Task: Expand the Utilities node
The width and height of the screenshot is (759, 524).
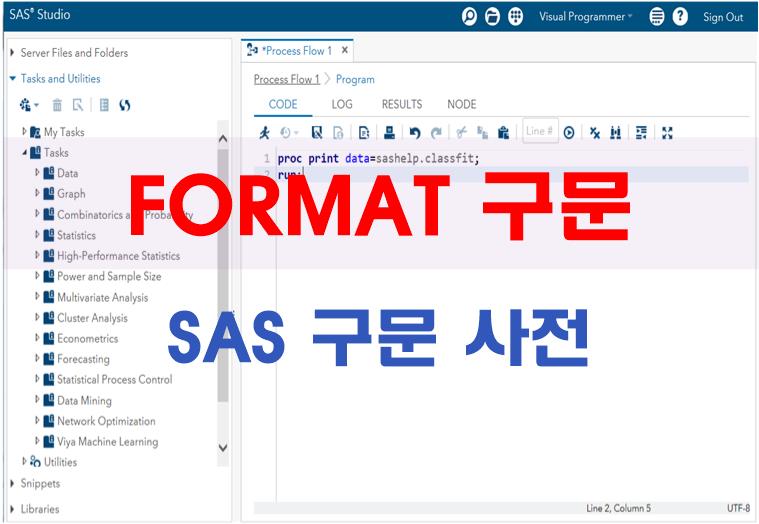Action: pyautogui.click(x=24, y=462)
